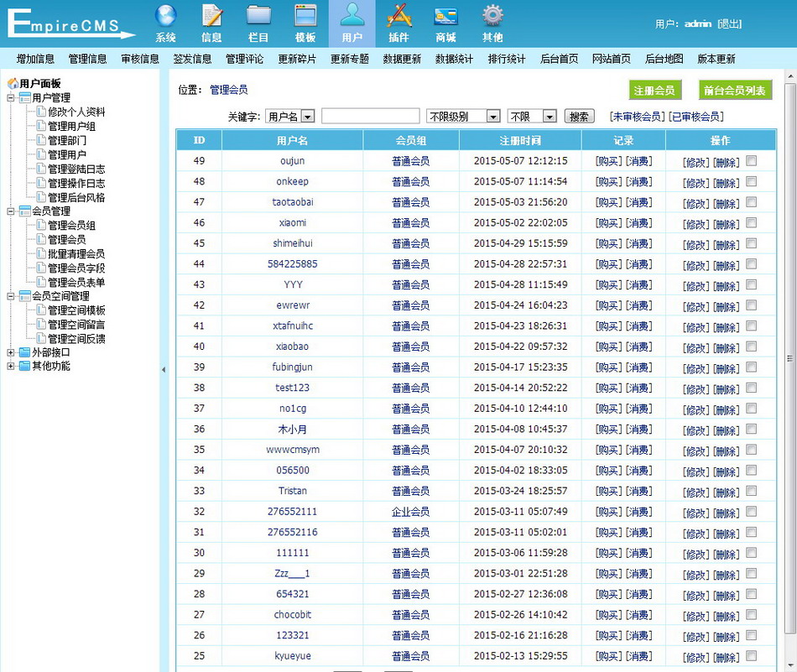Screen dimensions: 797x672
Task: Select the checkbox in the xiaobao row
Action: tap(751, 346)
